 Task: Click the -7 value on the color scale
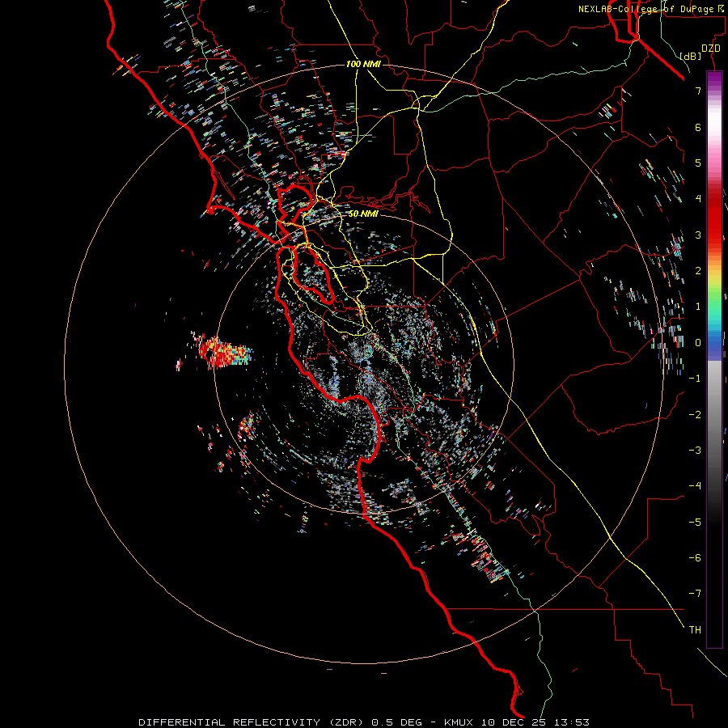click(695, 594)
